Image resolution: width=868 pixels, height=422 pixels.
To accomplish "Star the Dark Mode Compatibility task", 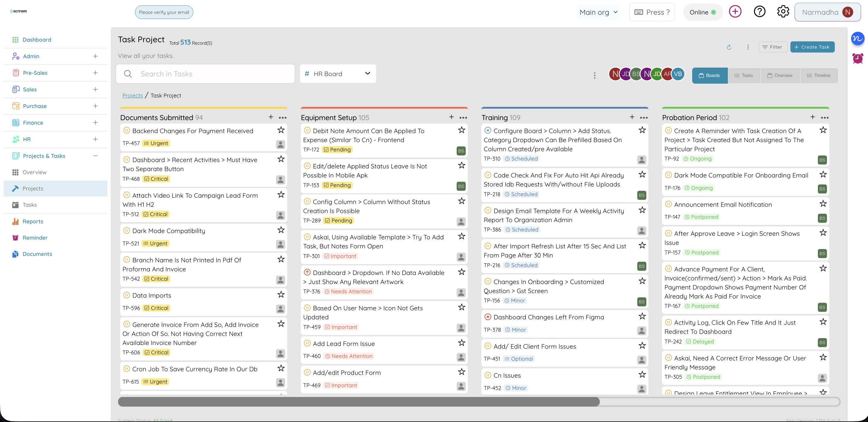I will coord(281,230).
